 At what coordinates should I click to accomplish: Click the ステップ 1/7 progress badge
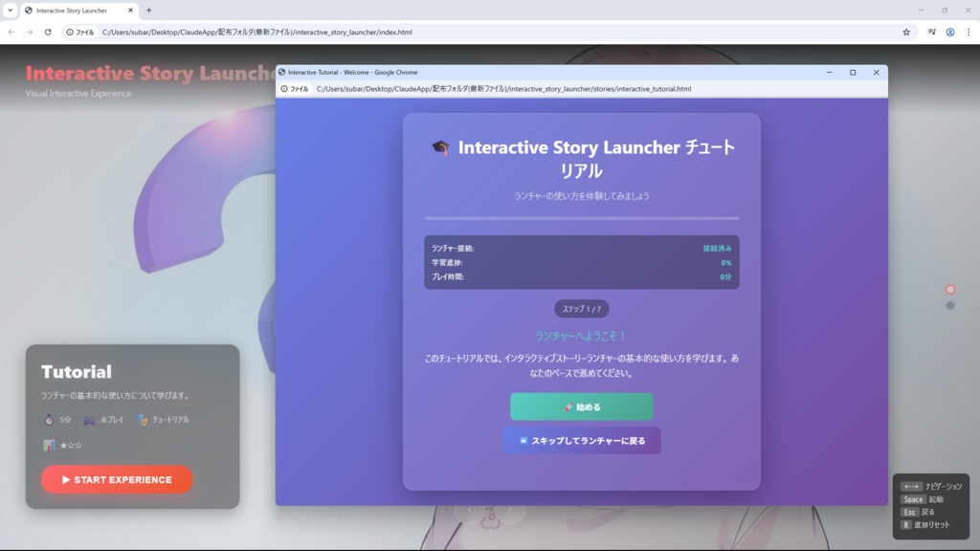582,308
